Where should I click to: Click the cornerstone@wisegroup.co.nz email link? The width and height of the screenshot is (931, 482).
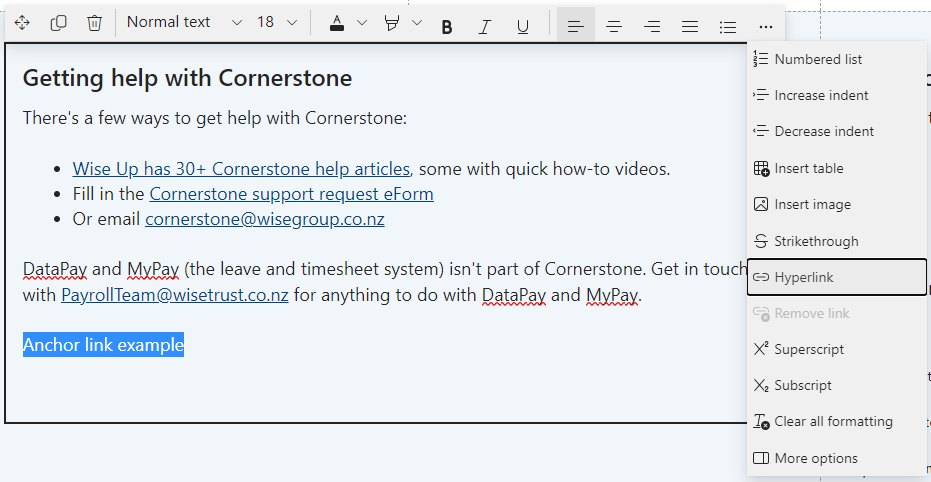(x=265, y=219)
